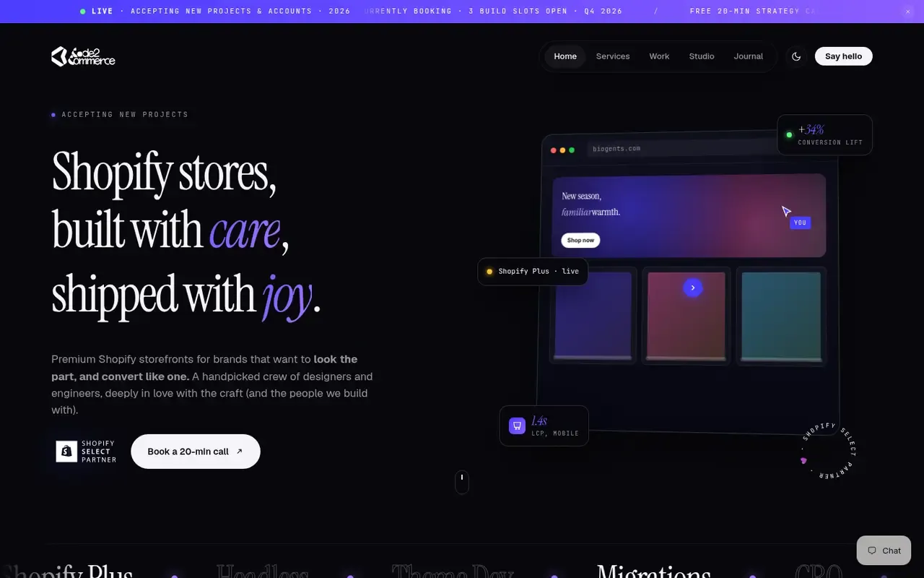Click the "LIVE" label in the top banner
Viewport: 924px width, 578px height.
point(103,12)
